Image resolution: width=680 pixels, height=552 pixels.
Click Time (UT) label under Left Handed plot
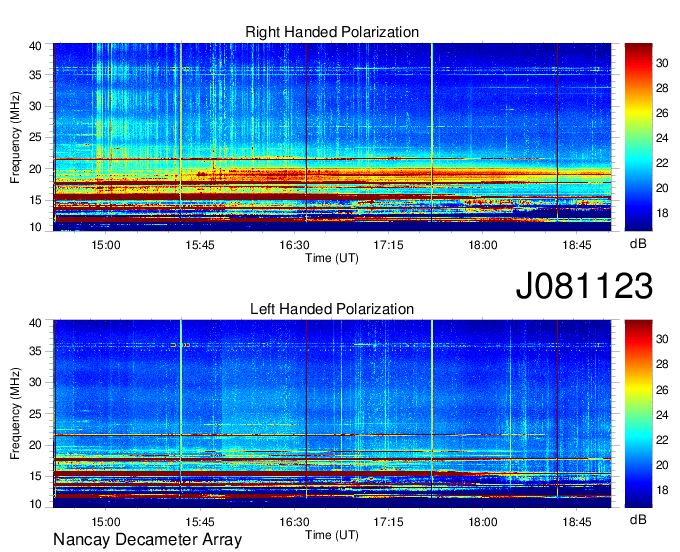point(332,535)
